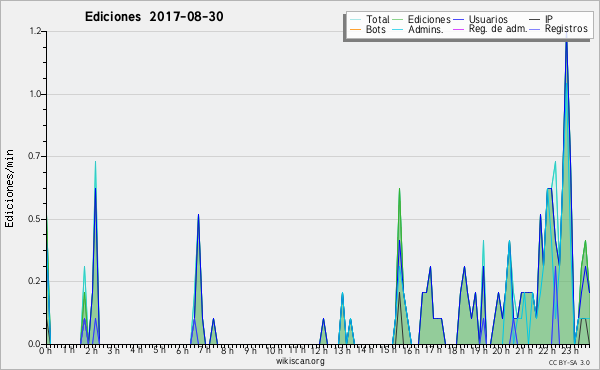Click the '13 h' x-axis label
600x370 pixels.
[x=342, y=350]
